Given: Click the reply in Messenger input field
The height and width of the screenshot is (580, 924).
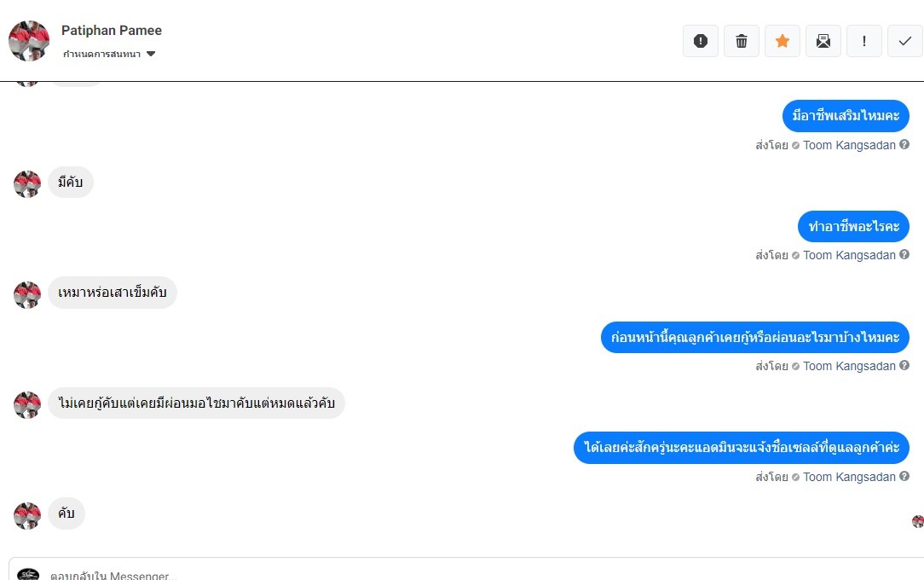Looking at the screenshot, I should (426, 574).
